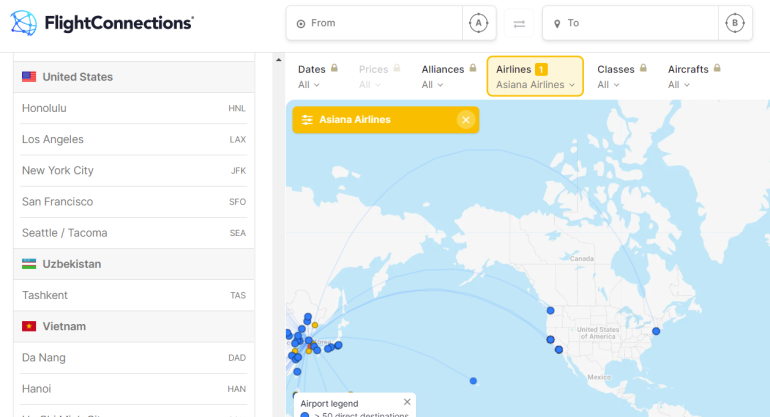Remove the Asiana Airlines filter with X
The height and width of the screenshot is (417, 770).
[x=465, y=120]
